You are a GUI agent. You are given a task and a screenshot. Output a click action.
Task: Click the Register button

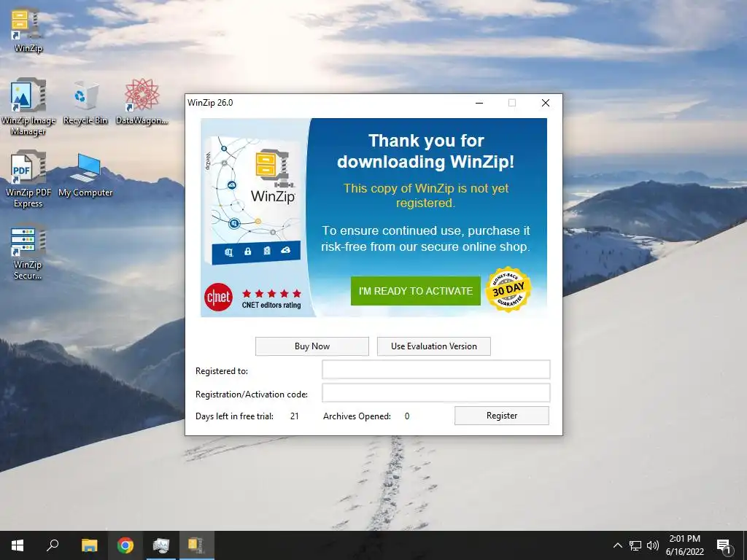pos(502,416)
